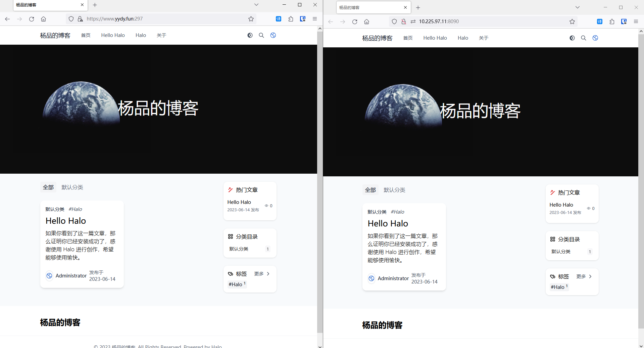Click blue bookmark extension icon in right browser
Screen dimensions: 644x348
point(624,21)
